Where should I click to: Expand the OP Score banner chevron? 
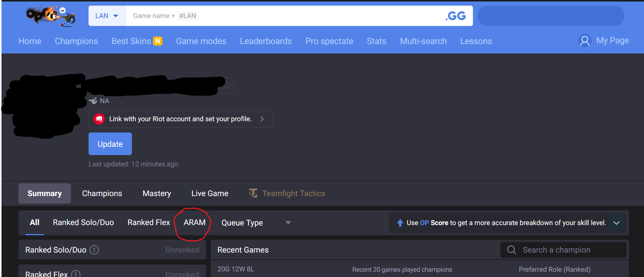coord(616,223)
